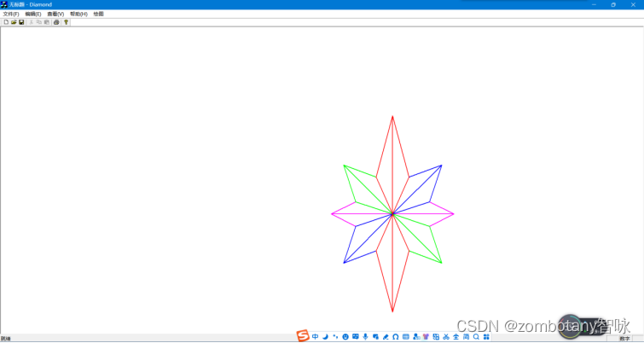This screenshot has height=343, width=644.
Task: Click the Diamond app icon in title bar
Action: pyautogui.click(x=4, y=4)
